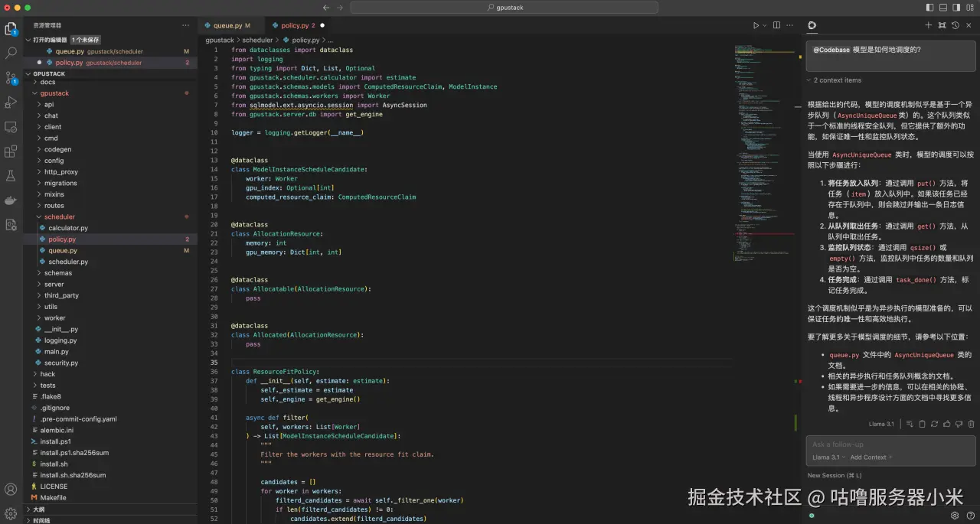Open chat session history clock icon

(x=955, y=25)
